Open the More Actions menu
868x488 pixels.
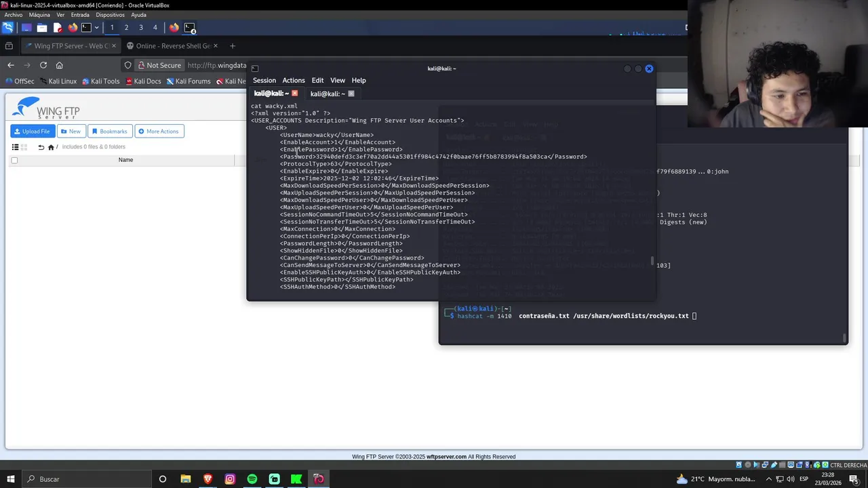[159, 131]
